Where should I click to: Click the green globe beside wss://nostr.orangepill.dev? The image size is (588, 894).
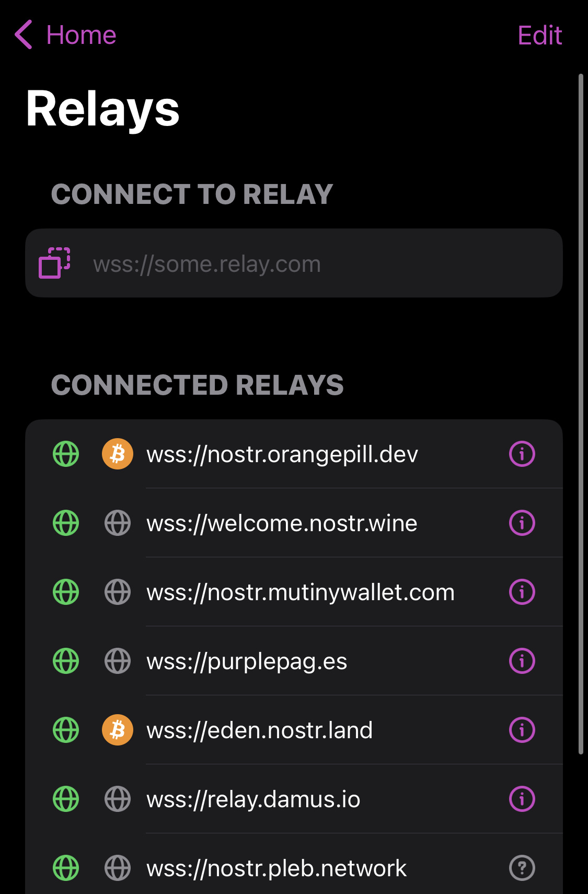[65, 454]
